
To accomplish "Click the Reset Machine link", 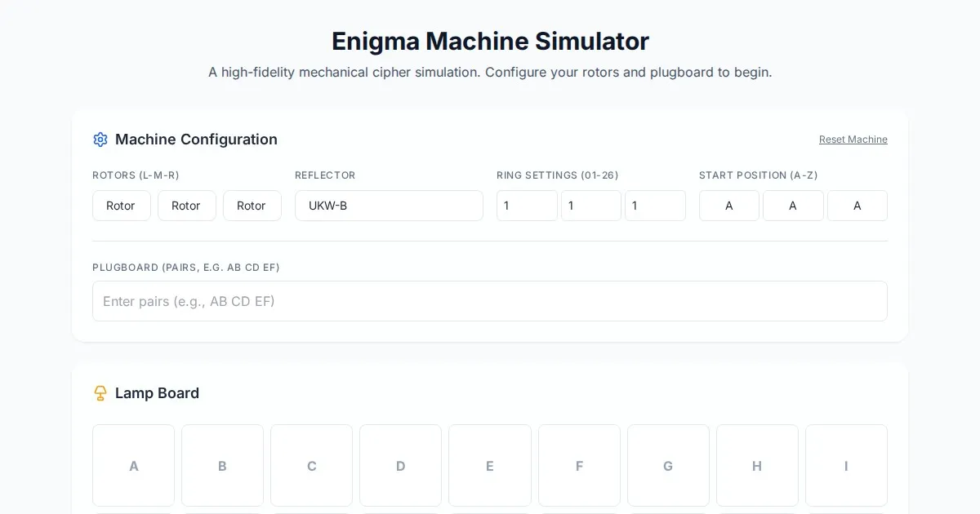I will [853, 140].
